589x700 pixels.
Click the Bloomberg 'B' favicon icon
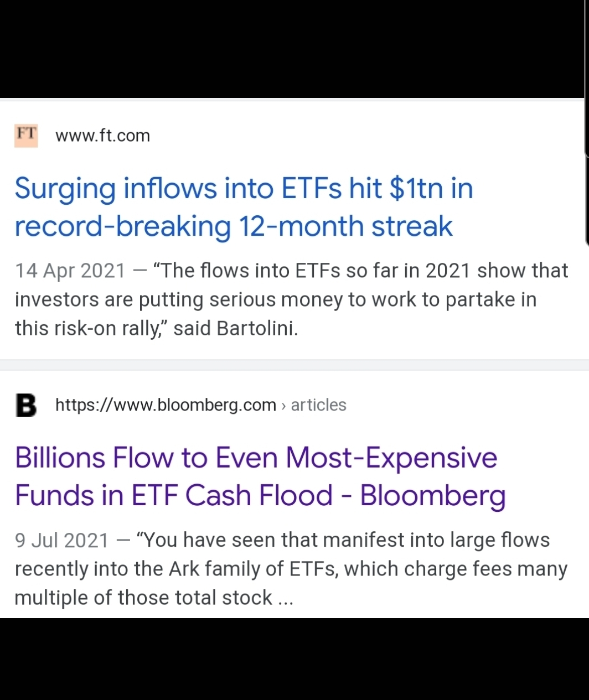tap(26, 405)
